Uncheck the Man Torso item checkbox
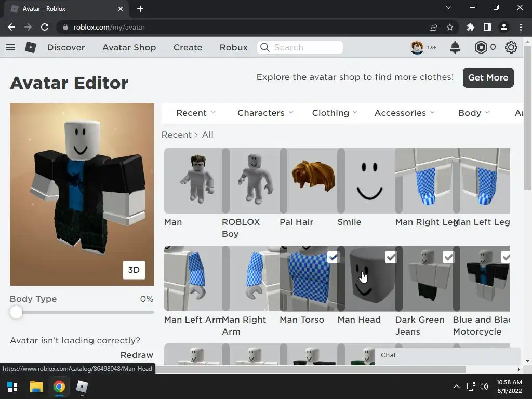This screenshot has width=532, height=399. coord(333,257)
